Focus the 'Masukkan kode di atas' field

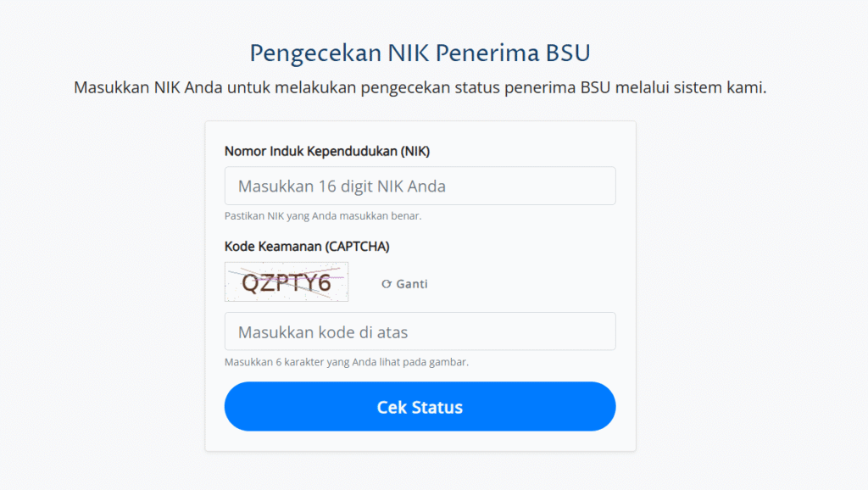point(420,331)
